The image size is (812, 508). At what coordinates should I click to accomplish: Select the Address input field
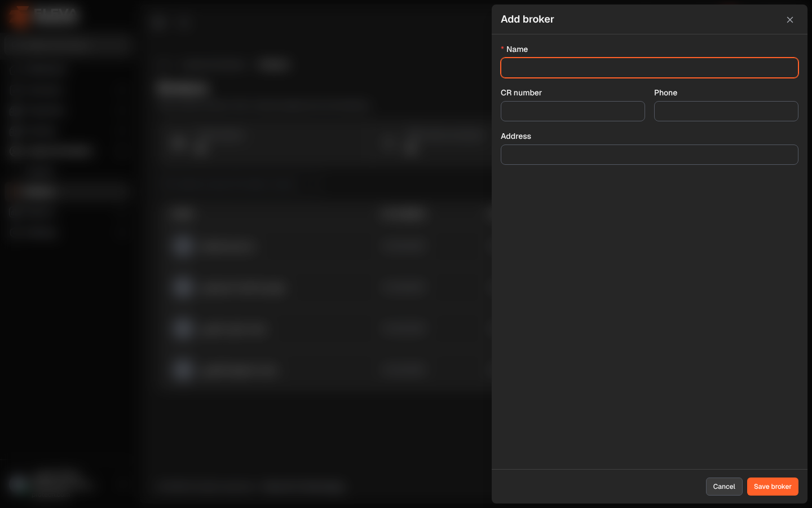point(650,155)
